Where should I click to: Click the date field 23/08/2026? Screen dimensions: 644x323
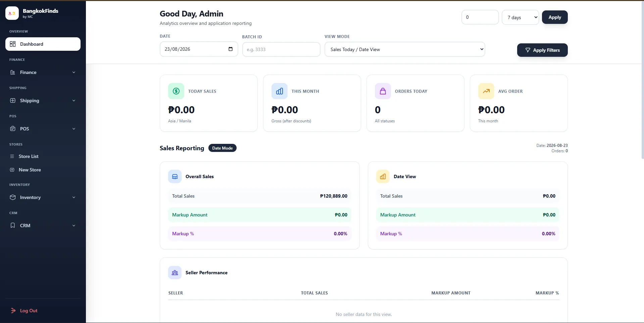pyautogui.click(x=199, y=49)
